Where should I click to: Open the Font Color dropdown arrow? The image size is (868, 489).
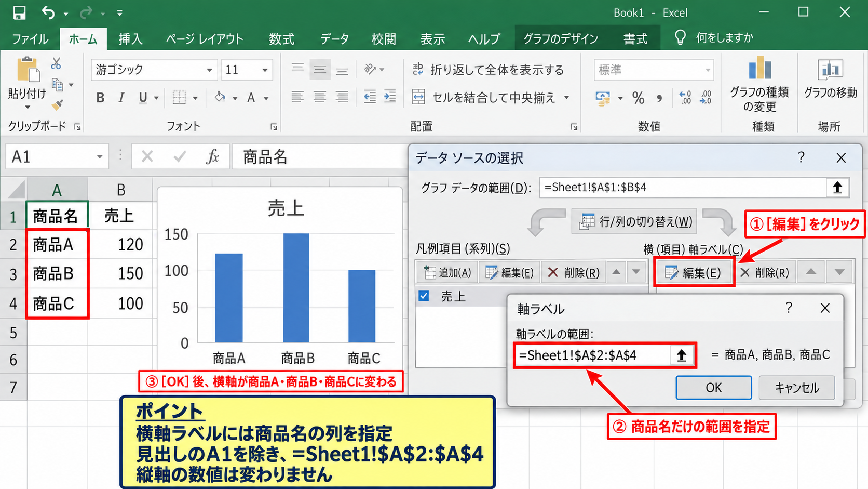(266, 98)
